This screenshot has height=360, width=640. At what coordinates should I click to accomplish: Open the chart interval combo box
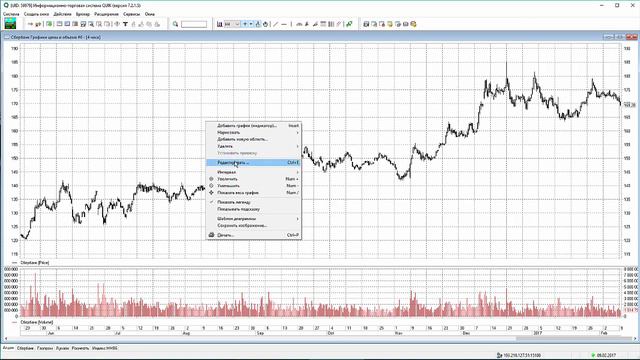(x=232, y=24)
